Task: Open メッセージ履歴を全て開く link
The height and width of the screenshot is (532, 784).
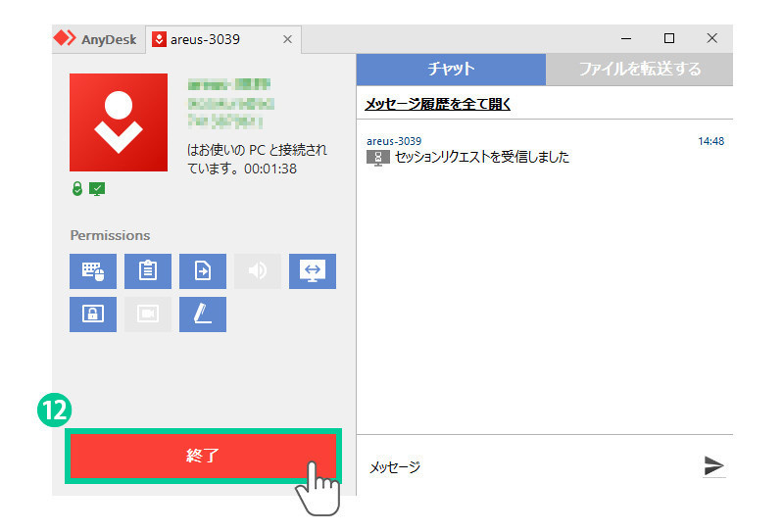Action: coord(438,103)
